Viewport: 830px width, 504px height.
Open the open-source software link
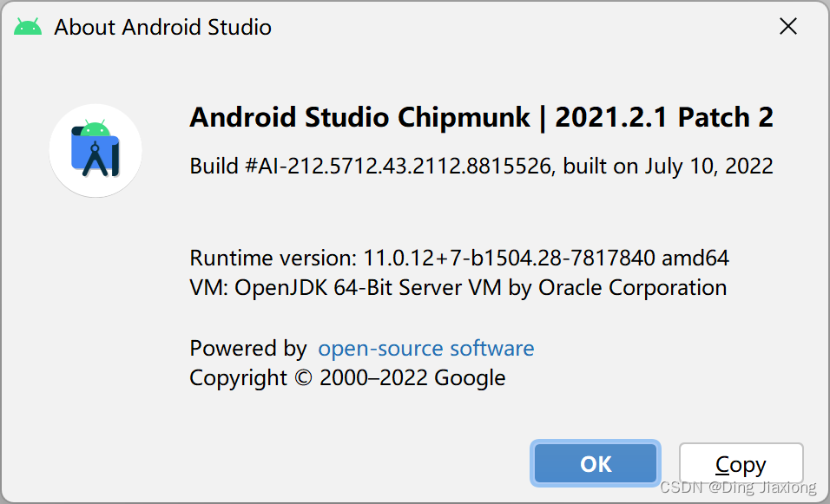point(426,349)
